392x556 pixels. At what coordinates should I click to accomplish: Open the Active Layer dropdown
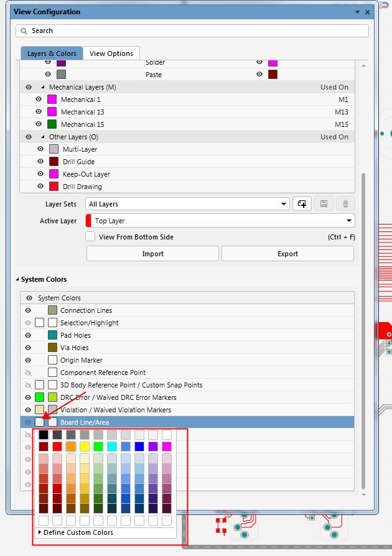[x=349, y=221]
